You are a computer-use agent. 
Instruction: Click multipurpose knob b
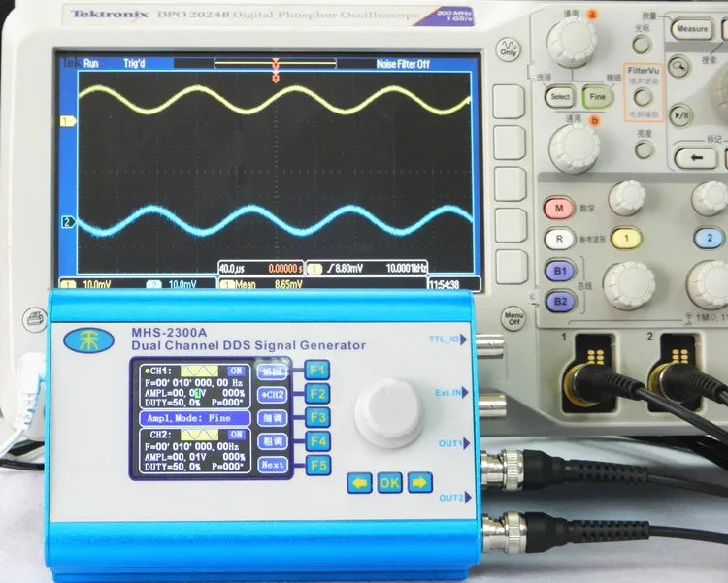tap(574, 148)
